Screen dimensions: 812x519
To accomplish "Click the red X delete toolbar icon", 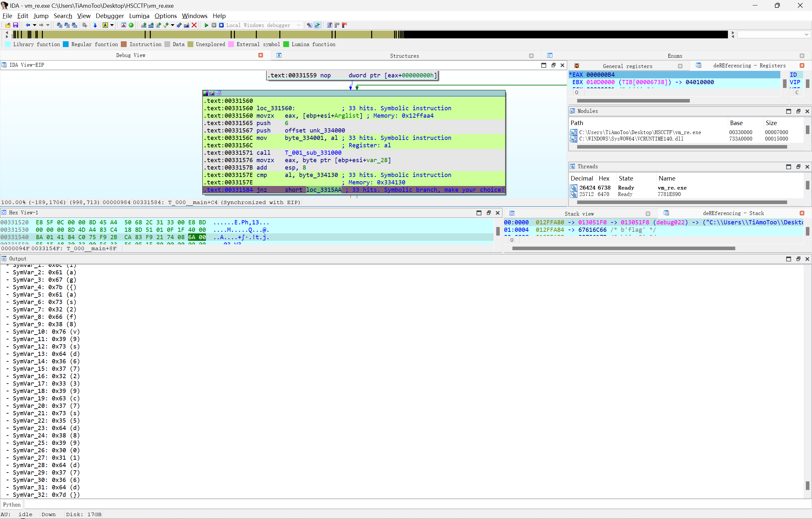I will tap(194, 25).
